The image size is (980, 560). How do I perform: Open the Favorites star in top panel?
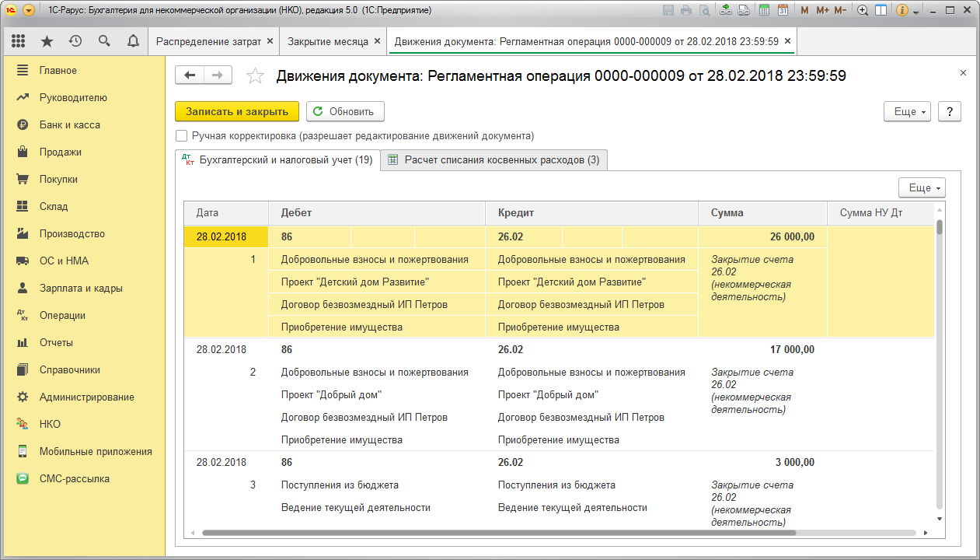[47, 41]
